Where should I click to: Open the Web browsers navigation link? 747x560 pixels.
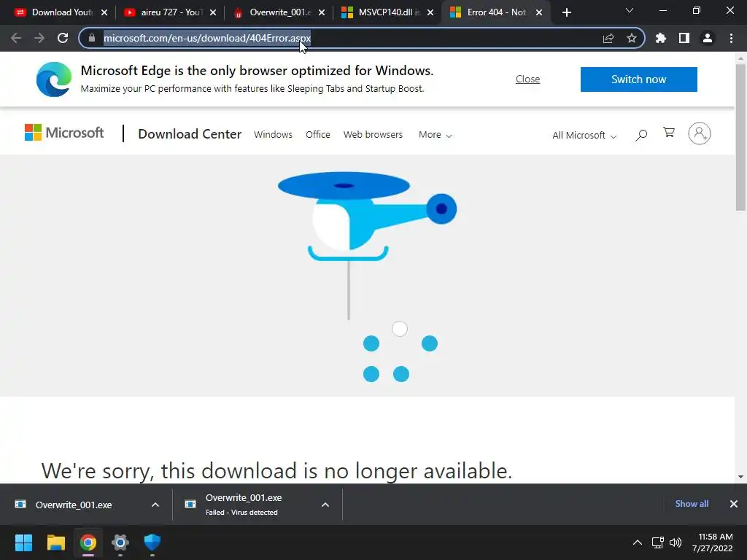pyautogui.click(x=373, y=135)
